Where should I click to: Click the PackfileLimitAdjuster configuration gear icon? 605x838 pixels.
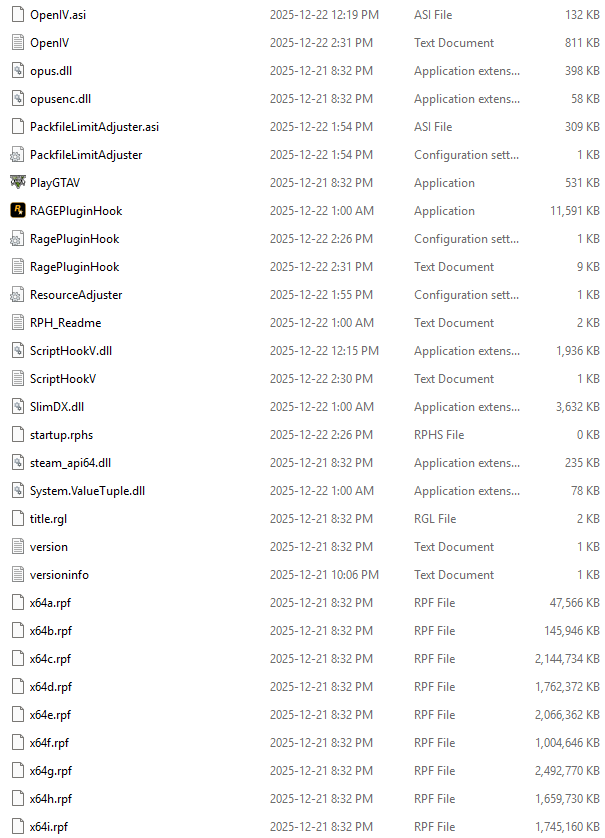18,155
